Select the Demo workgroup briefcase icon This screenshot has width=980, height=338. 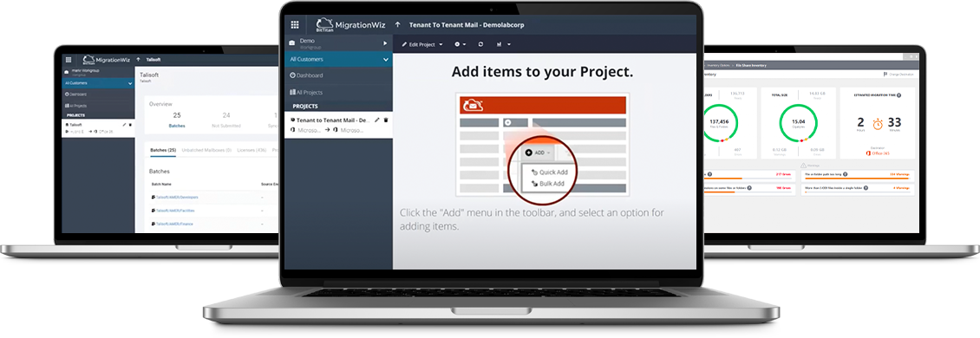(292, 43)
